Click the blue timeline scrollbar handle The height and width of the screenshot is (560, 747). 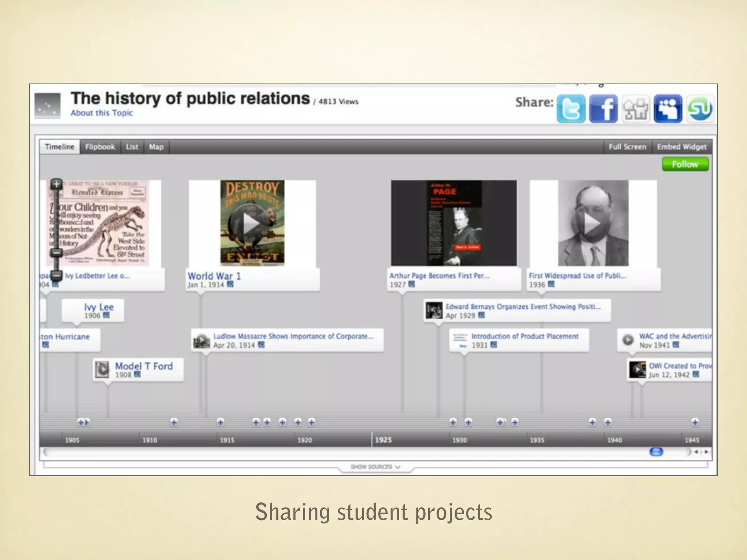coord(656,452)
